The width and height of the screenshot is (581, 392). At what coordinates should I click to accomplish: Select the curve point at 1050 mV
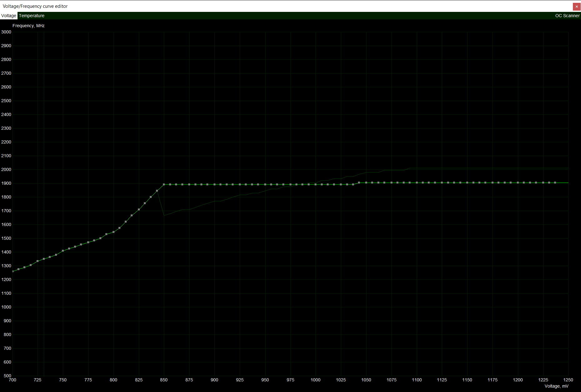click(x=366, y=183)
